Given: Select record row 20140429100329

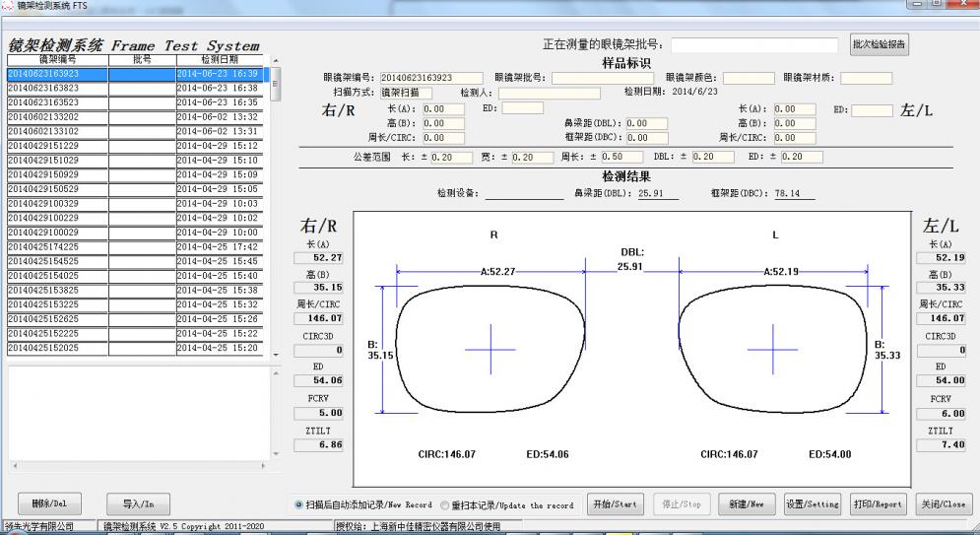Looking at the screenshot, I should coord(135,204).
